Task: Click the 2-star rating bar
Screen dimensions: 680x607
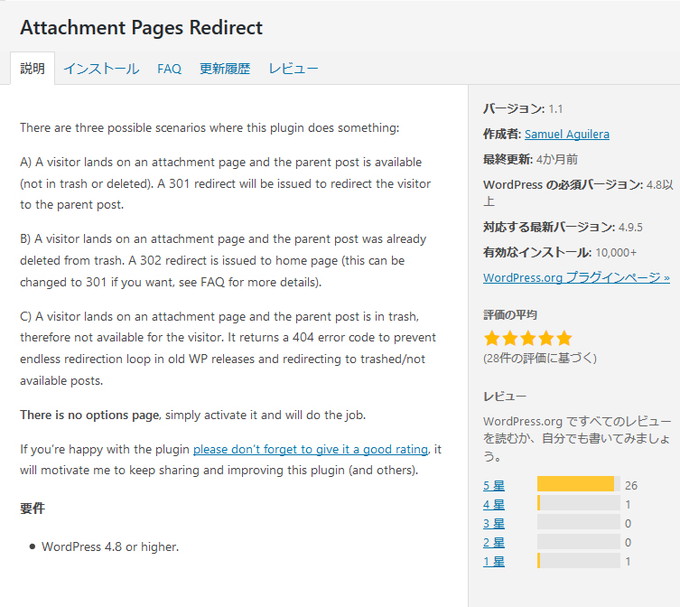Action: click(x=579, y=541)
